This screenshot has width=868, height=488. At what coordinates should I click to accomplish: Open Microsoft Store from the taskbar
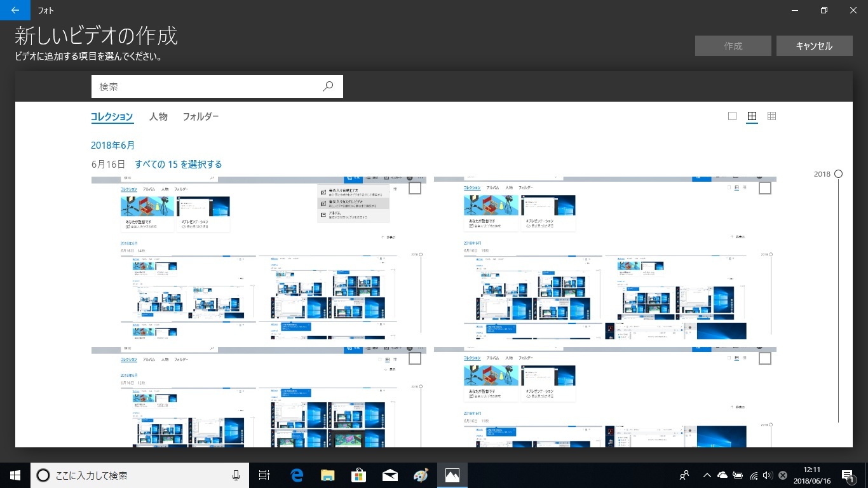(358, 475)
